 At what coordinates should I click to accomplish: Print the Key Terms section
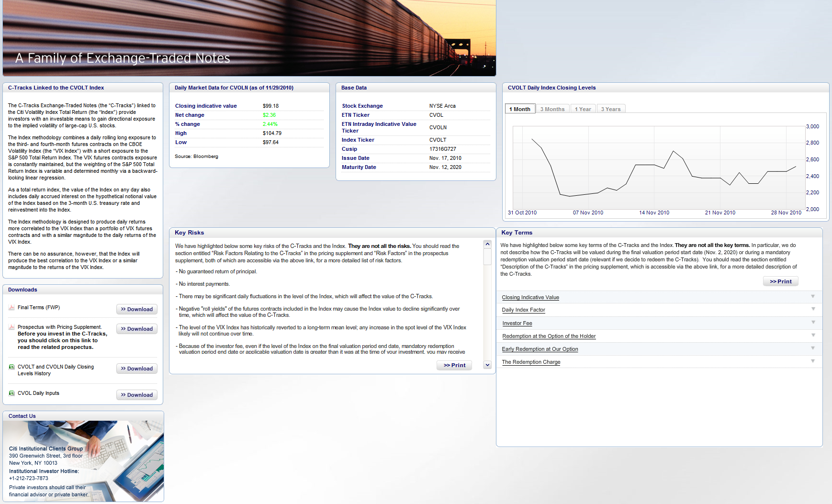[x=780, y=282]
